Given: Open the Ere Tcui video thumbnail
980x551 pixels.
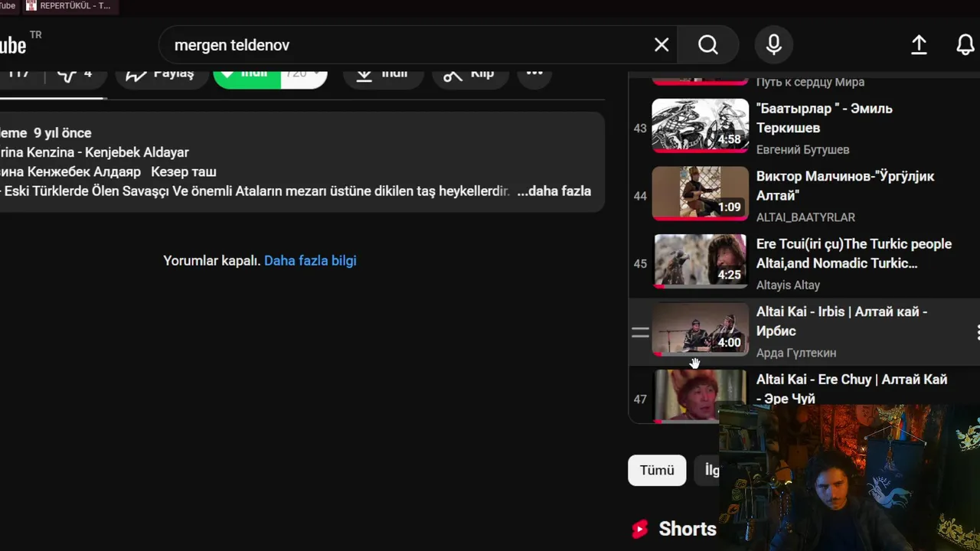Looking at the screenshot, I should (700, 261).
